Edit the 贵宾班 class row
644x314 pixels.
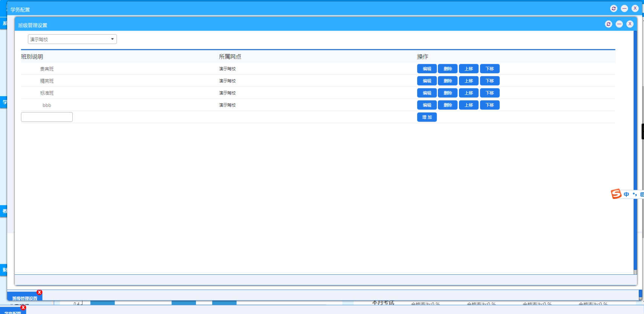pyautogui.click(x=427, y=69)
